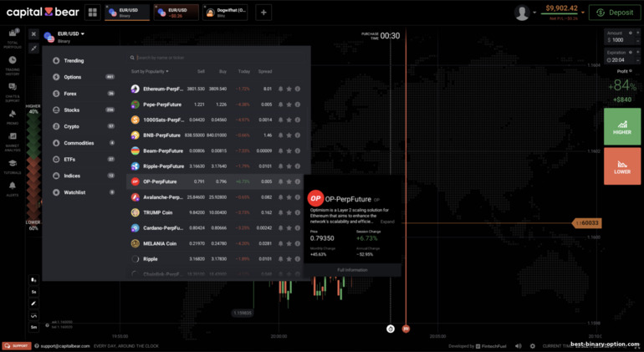Click the 5s candle interval button
Viewport: 644px width, 352px height.
[33, 292]
